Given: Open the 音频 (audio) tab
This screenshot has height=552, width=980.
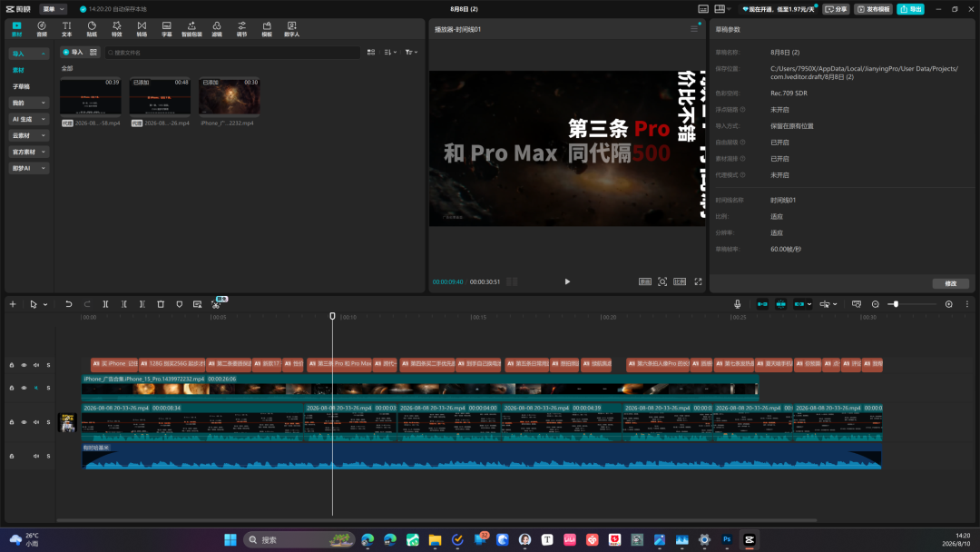Looking at the screenshot, I should (41, 29).
